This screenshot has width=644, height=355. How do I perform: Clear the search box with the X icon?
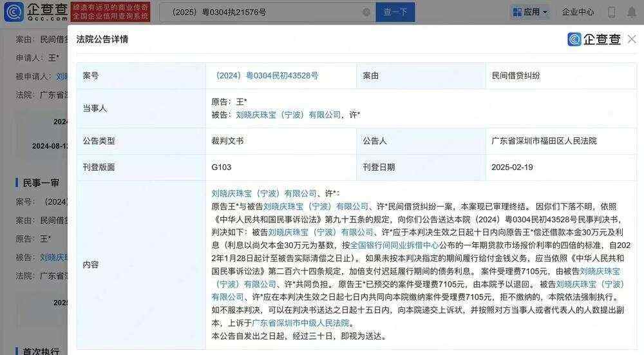pyautogui.click(x=366, y=12)
